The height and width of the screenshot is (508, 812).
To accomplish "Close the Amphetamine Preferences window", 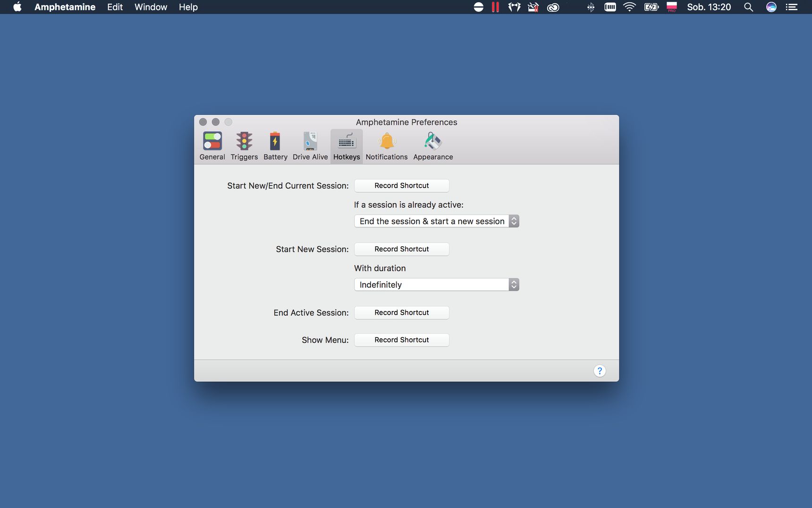I will [x=203, y=122].
